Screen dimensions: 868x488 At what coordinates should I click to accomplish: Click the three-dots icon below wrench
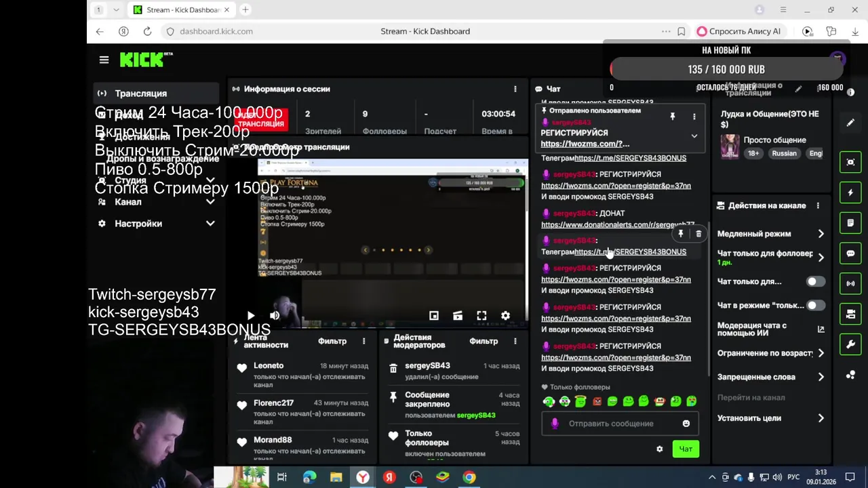tap(850, 375)
